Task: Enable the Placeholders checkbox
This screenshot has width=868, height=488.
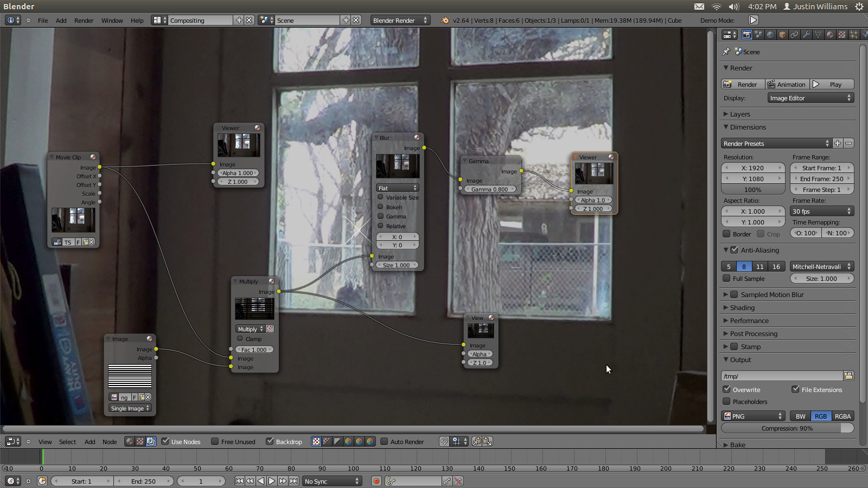Action: 726,401
